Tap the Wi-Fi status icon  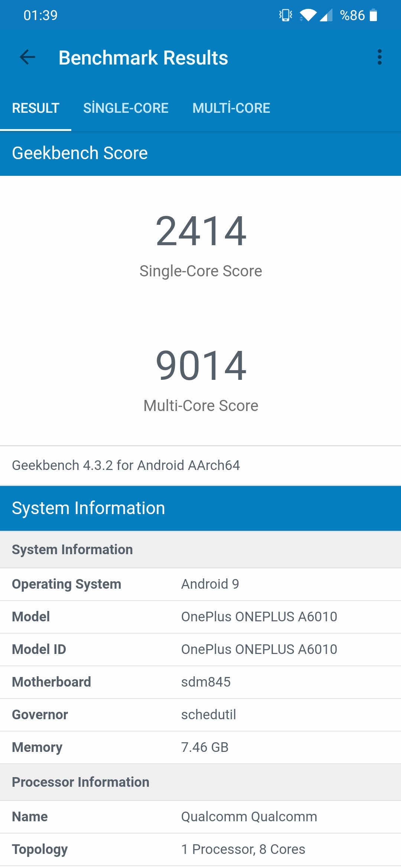308,15
